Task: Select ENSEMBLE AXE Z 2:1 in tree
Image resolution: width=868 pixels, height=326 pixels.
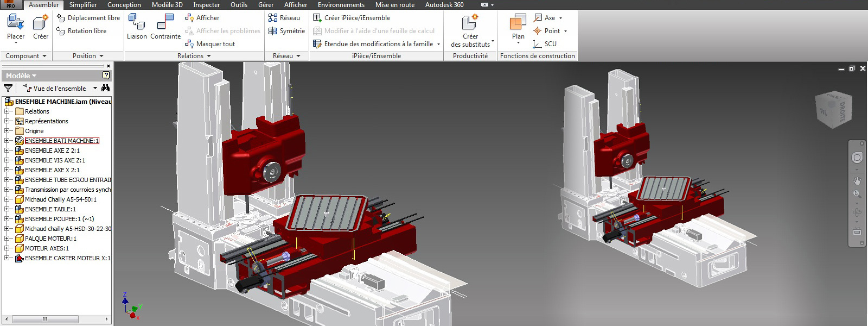Action: coord(52,151)
